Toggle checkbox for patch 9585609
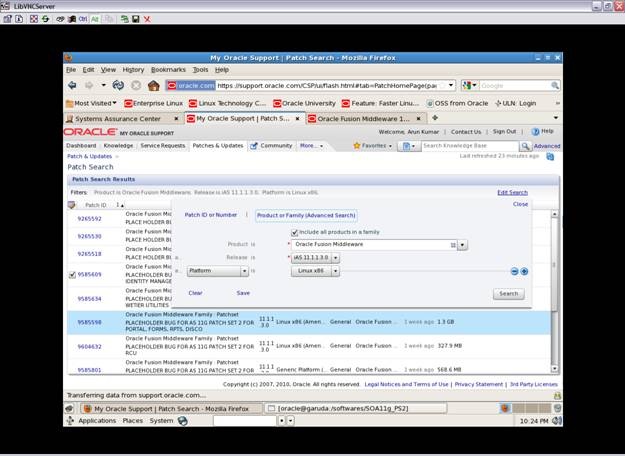625x456 pixels. pyautogui.click(x=72, y=275)
